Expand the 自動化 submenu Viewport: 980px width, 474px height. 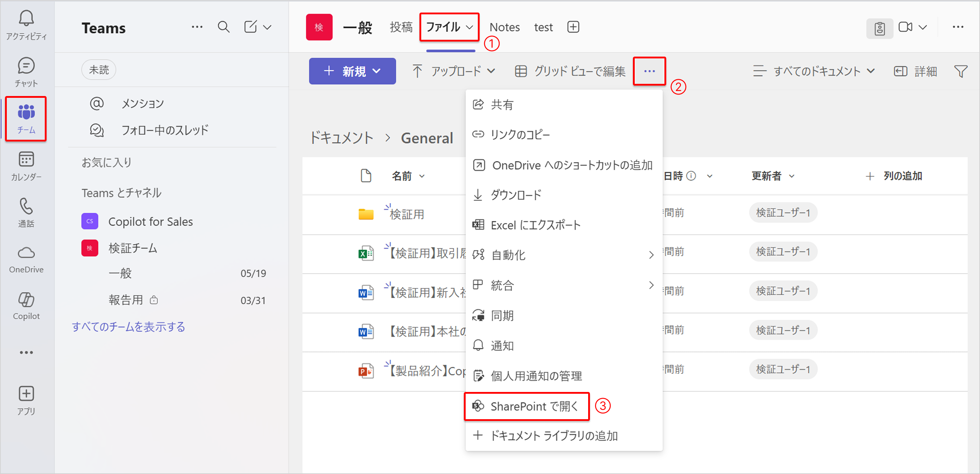[564, 255]
